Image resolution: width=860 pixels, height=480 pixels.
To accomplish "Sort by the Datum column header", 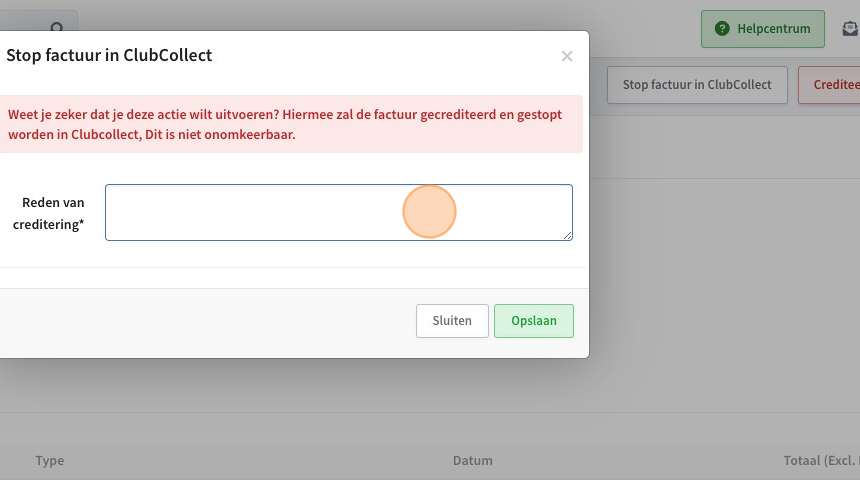I will click(473, 461).
